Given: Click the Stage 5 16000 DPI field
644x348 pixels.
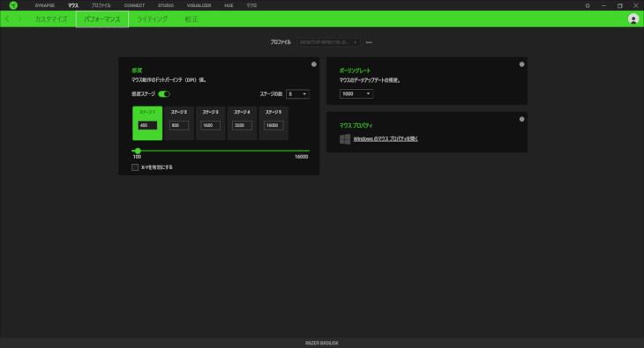Looking at the screenshot, I should tap(273, 125).
